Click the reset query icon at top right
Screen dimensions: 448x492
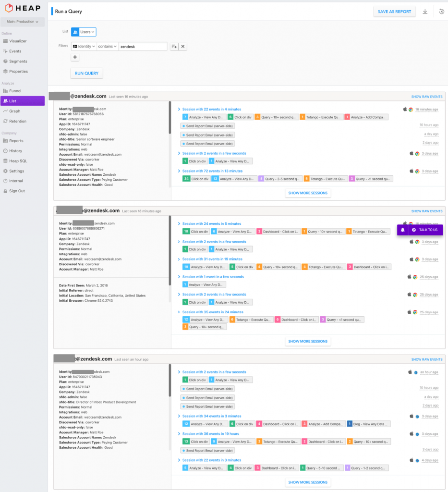pos(441,12)
